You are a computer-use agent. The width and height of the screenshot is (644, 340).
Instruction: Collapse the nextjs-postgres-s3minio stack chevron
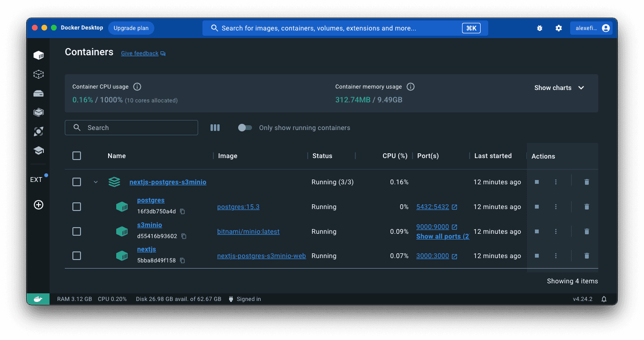(96, 182)
